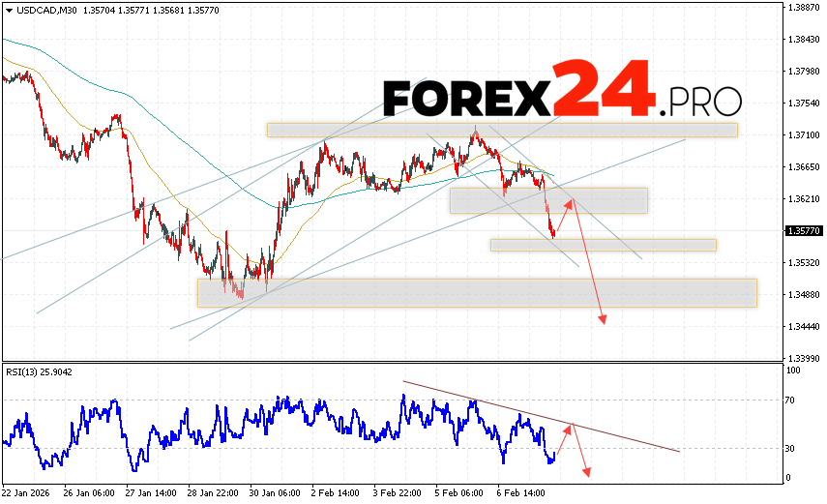The height and width of the screenshot is (504, 827).
Task: Select the 6 Feb 14:00 time label
Action: (x=521, y=491)
